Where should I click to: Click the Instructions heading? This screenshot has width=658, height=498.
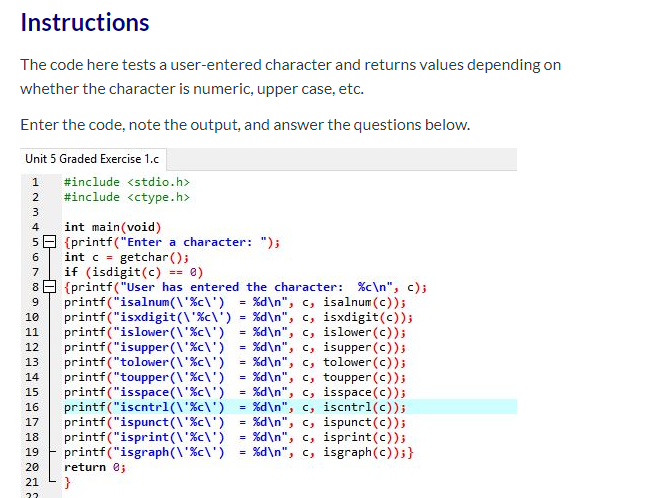coord(85,22)
